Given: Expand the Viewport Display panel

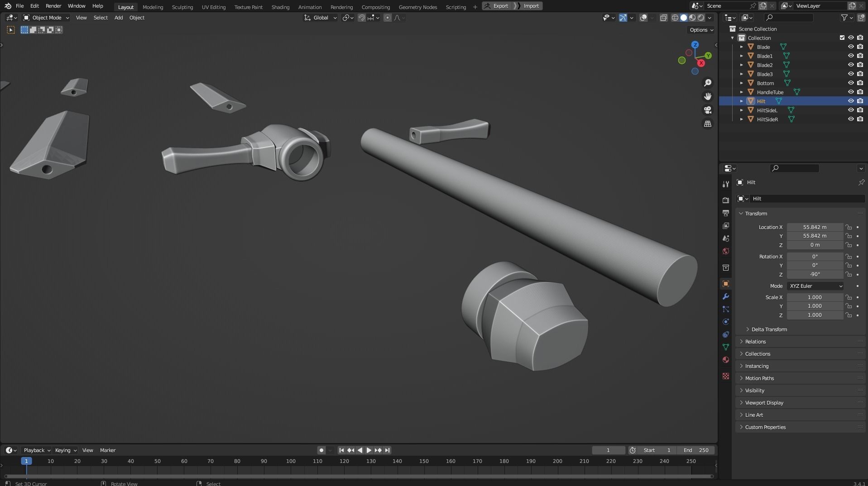Looking at the screenshot, I should click(764, 403).
